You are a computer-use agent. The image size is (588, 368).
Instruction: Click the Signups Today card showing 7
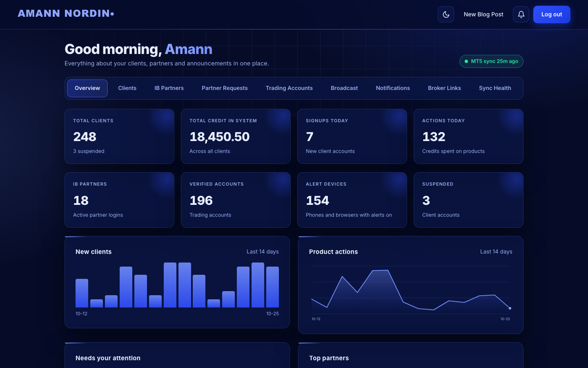pyautogui.click(x=352, y=136)
